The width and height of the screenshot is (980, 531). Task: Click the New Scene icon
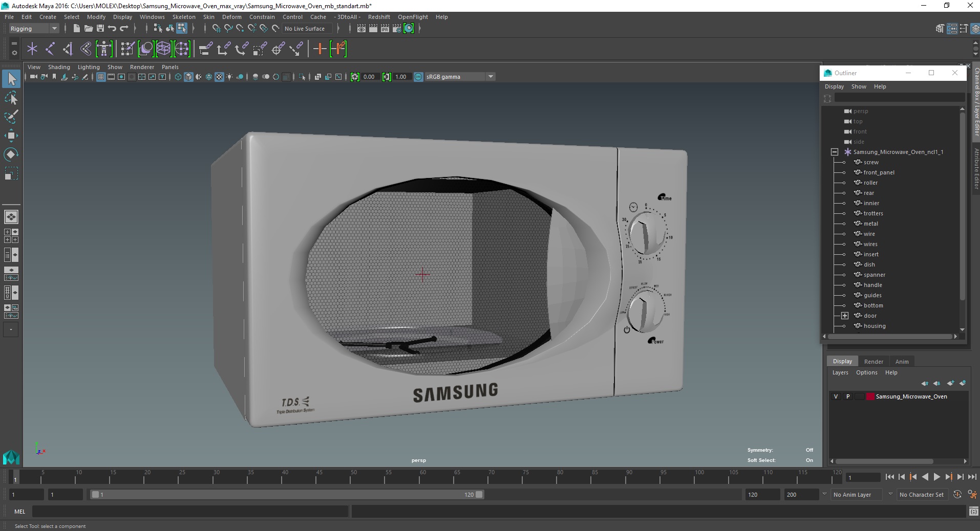pos(76,29)
